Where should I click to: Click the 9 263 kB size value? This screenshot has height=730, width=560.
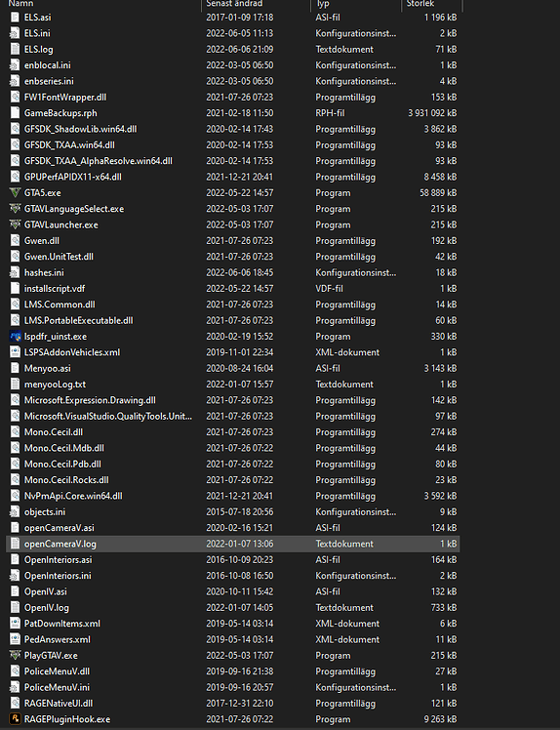click(x=440, y=719)
